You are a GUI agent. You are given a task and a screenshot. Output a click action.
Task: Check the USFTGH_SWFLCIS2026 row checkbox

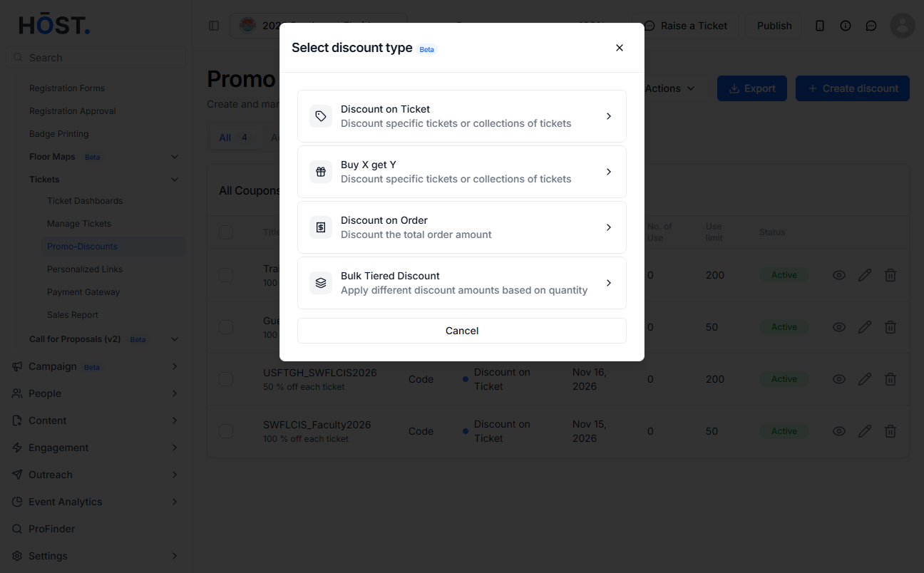click(x=226, y=379)
